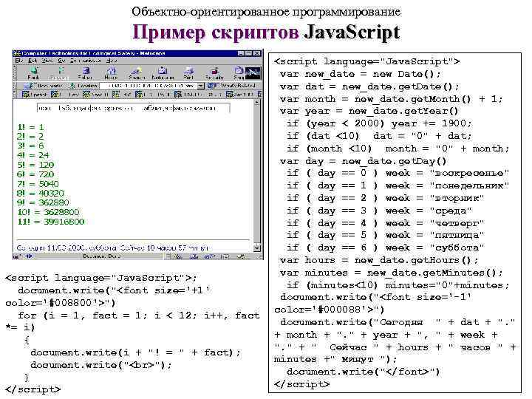Click the navigation table at page top
The height and width of the screenshot is (399, 532).
pyautogui.click(x=133, y=108)
